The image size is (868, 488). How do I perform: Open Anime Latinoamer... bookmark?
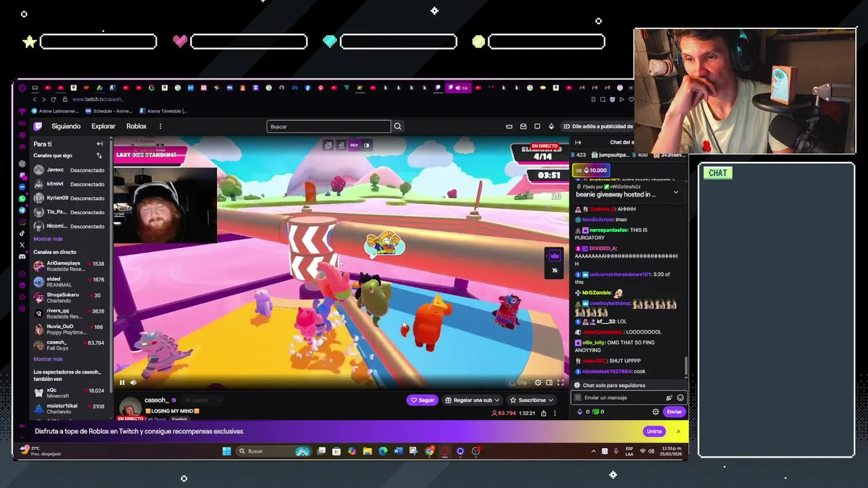55,111
